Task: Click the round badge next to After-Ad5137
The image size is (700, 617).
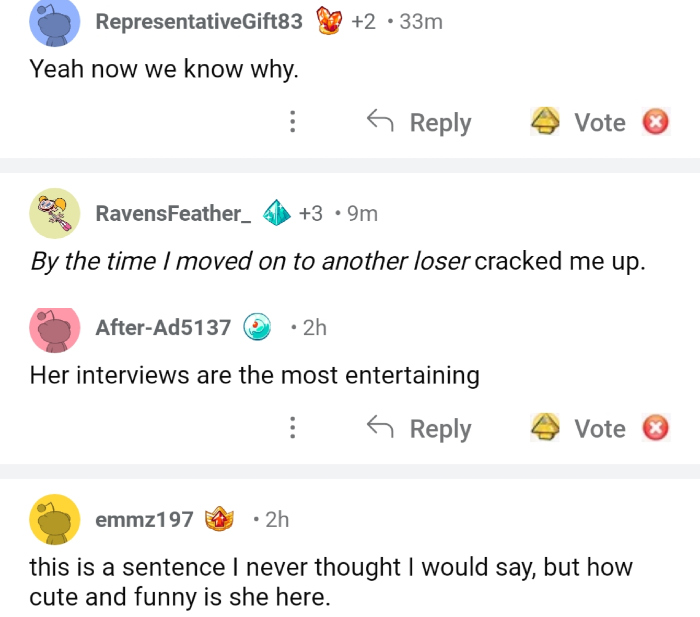Action: tap(258, 327)
